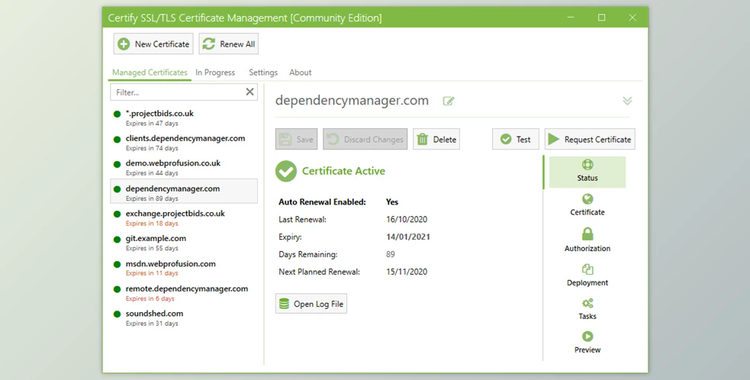
Task: Click the next planned renewal date 15/11/2020
Action: (x=407, y=272)
